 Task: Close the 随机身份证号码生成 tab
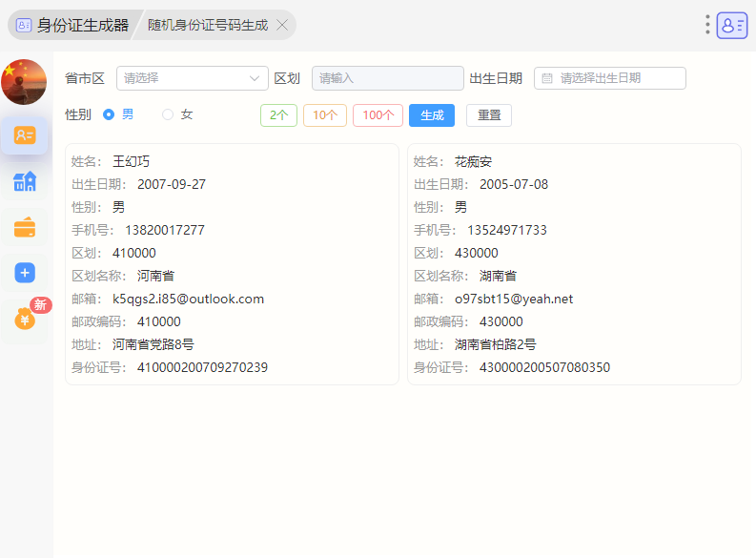[282, 25]
